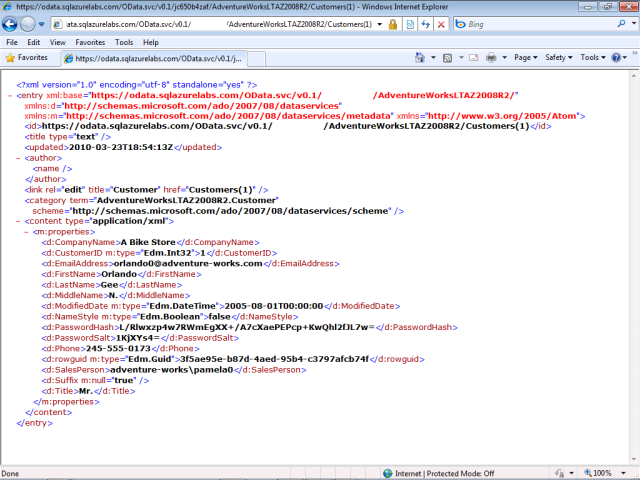Viewport: 640px width, 480px height.
Task: Open the Help menu
Action: 151,42
